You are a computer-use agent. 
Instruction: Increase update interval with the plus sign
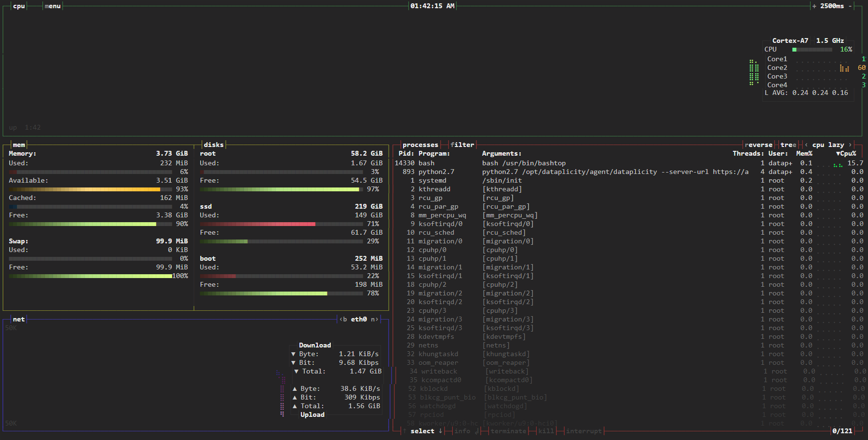point(814,6)
